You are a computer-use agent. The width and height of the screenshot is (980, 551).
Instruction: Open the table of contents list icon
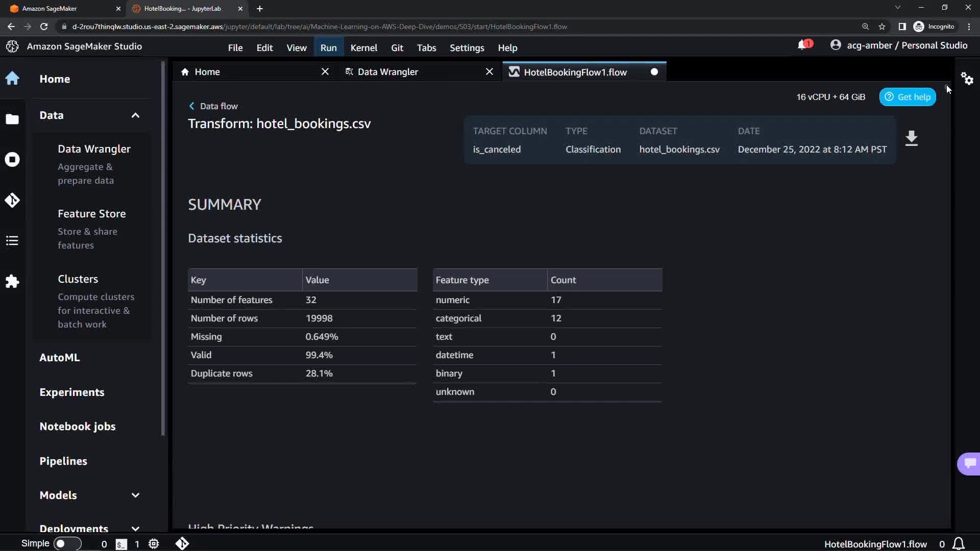tap(12, 241)
